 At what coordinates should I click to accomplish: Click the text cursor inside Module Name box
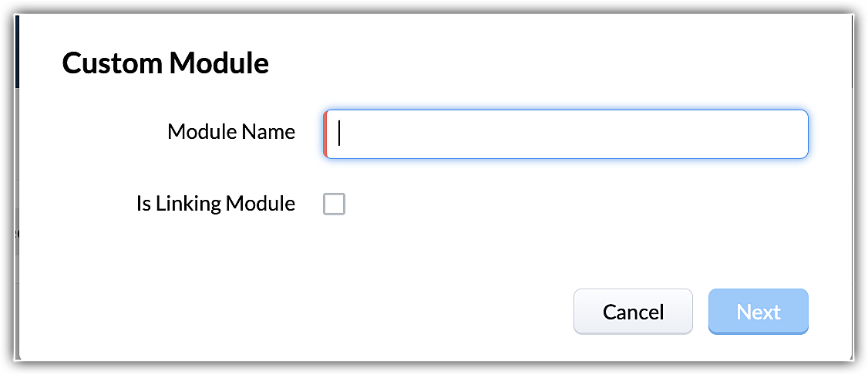340,134
